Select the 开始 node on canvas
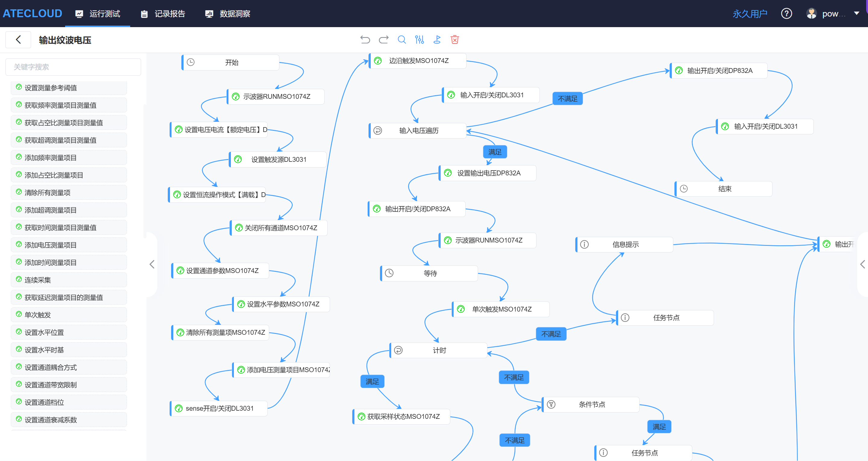 coord(231,62)
